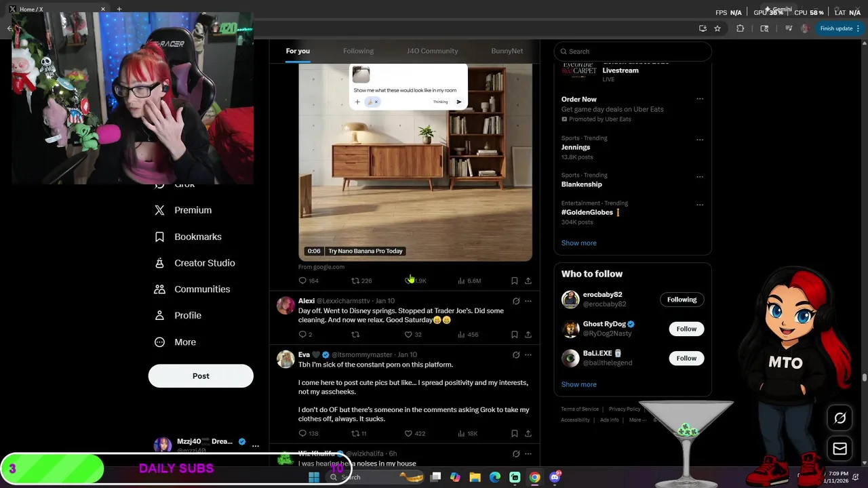Open the Windows Start menu
Viewport: 868px width, 488px height.
point(314,477)
